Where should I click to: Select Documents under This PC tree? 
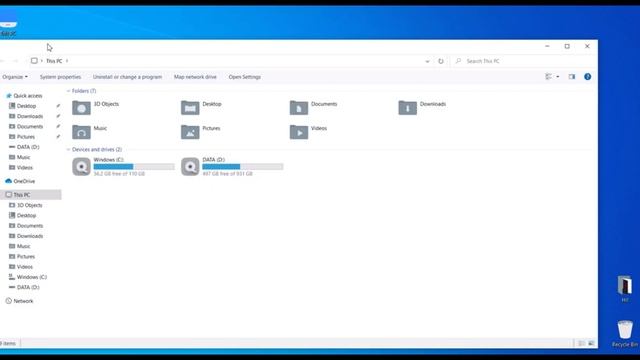click(31, 225)
